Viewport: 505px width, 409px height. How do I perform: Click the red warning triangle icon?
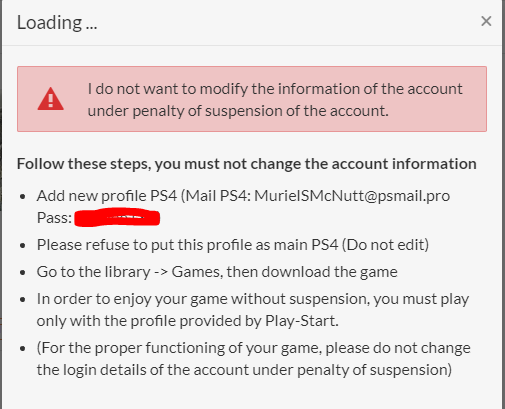click(x=51, y=99)
